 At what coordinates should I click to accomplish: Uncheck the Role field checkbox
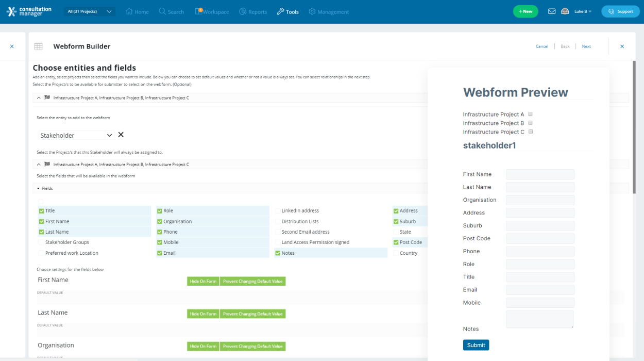coord(160,211)
